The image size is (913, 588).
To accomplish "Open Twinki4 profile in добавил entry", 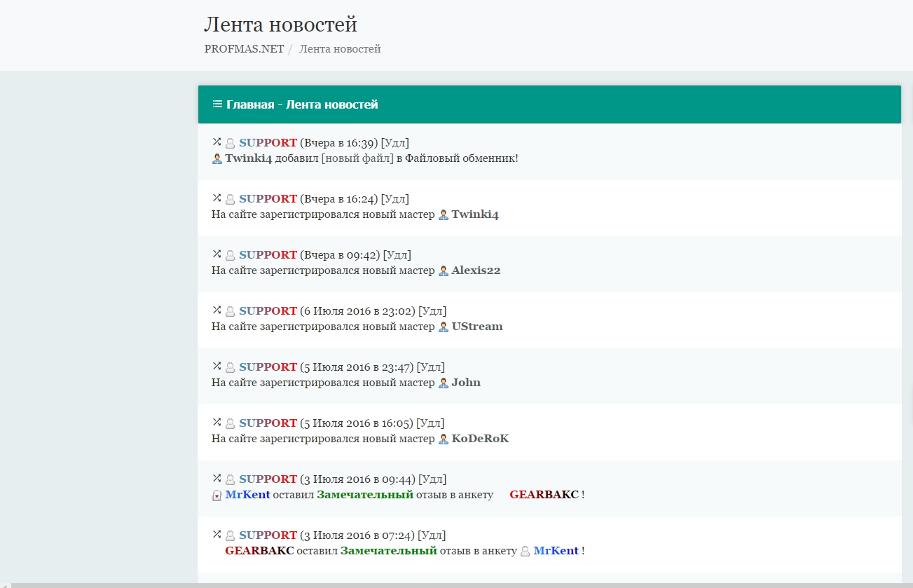I will tap(248, 158).
